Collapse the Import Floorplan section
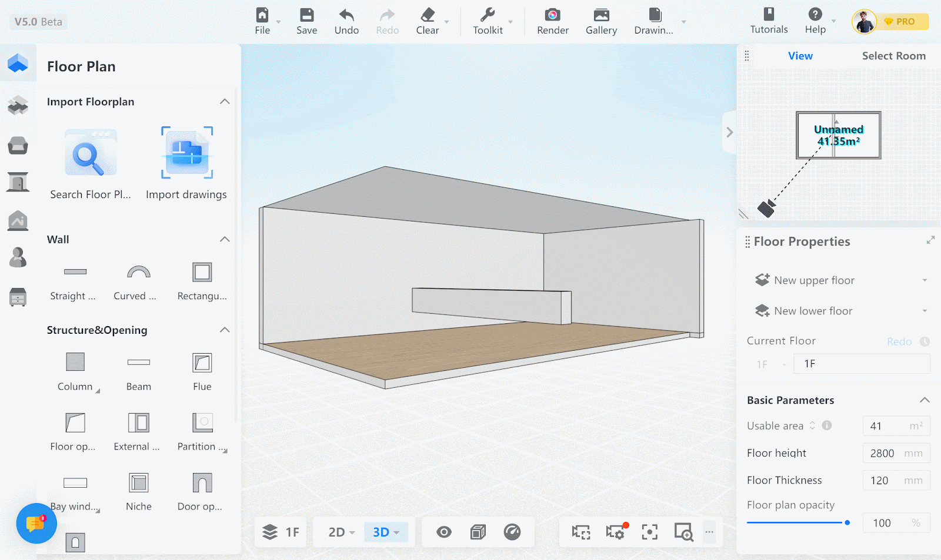Viewport: 941px width, 560px height. [225, 102]
